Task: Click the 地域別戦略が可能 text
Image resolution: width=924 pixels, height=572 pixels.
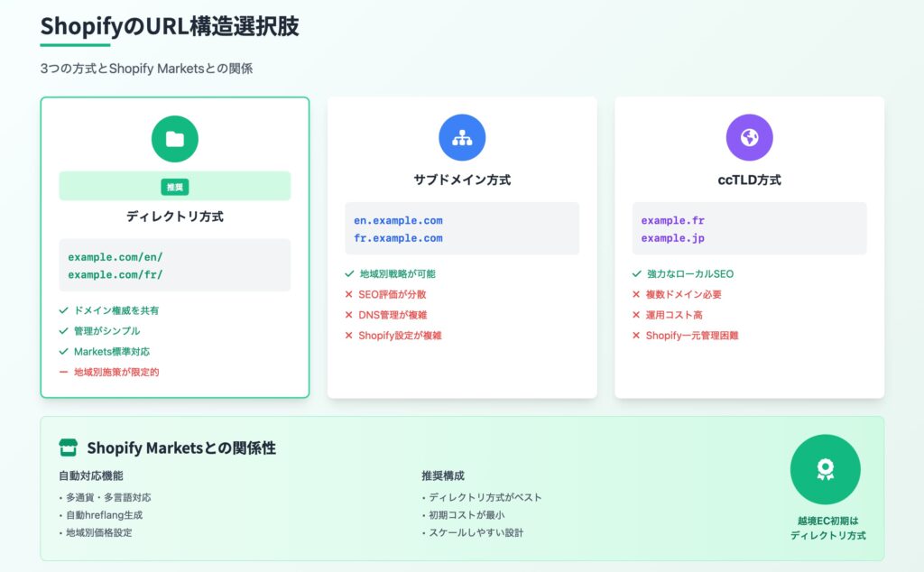Action: click(x=397, y=274)
